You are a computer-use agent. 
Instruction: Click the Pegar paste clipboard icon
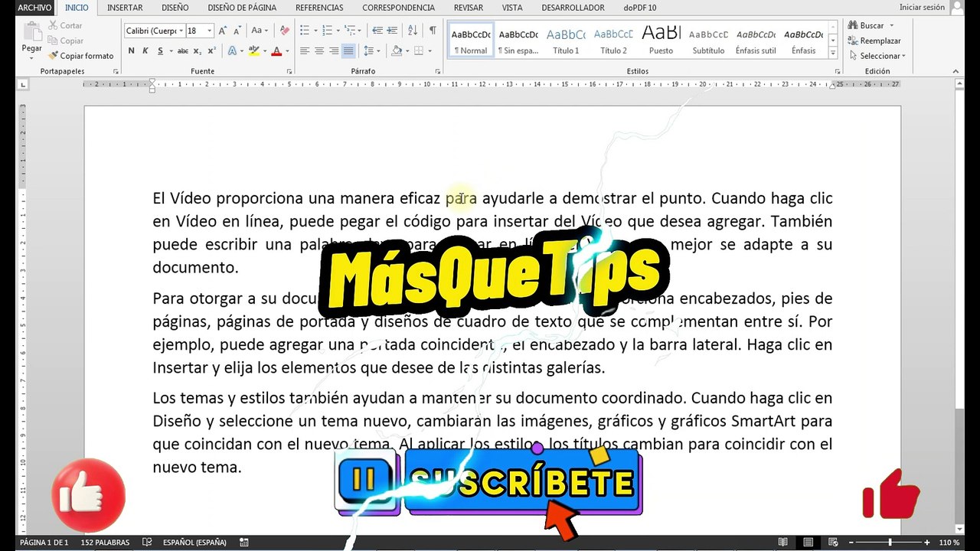click(x=31, y=32)
